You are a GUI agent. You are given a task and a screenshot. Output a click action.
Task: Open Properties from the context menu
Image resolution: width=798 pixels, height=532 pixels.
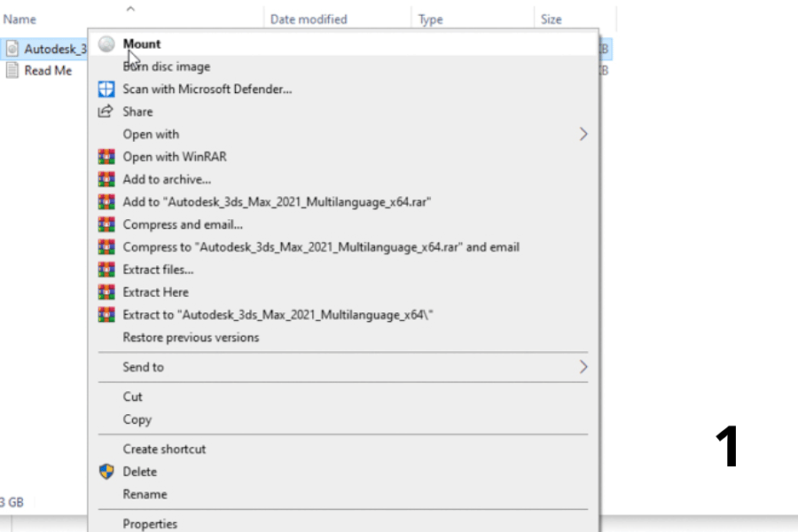pos(150,523)
